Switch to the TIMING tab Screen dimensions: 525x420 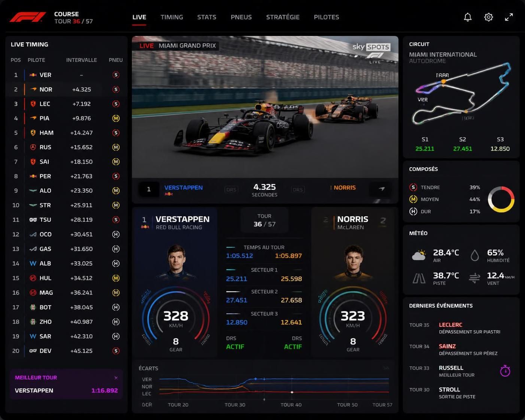[172, 17]
